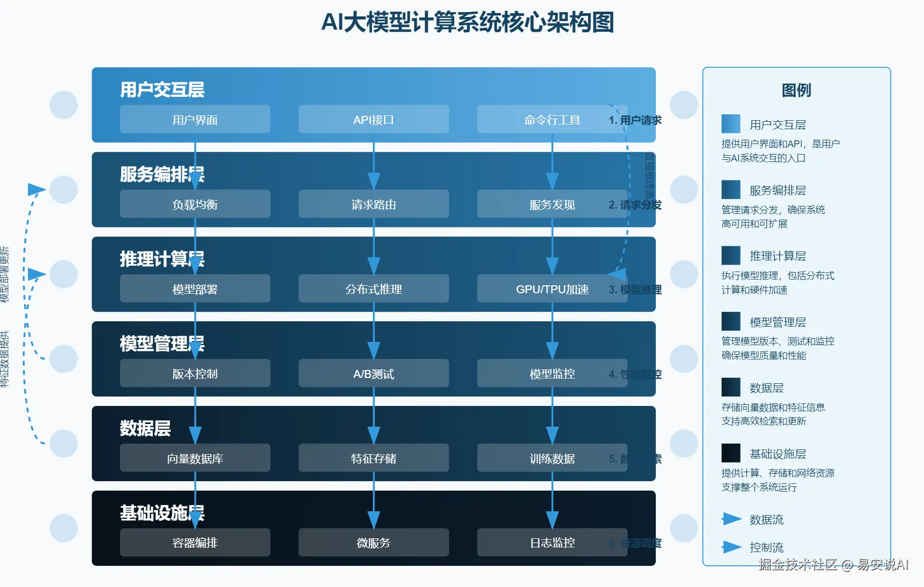924x587 pixels.
Task: Click the GPU/TPU加速 component box
Action: 552,288
